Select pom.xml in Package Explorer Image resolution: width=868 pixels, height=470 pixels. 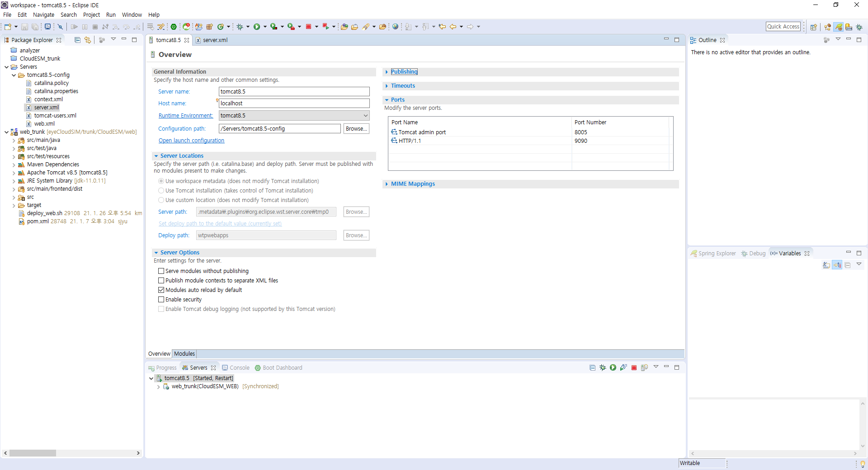point(38,221)
